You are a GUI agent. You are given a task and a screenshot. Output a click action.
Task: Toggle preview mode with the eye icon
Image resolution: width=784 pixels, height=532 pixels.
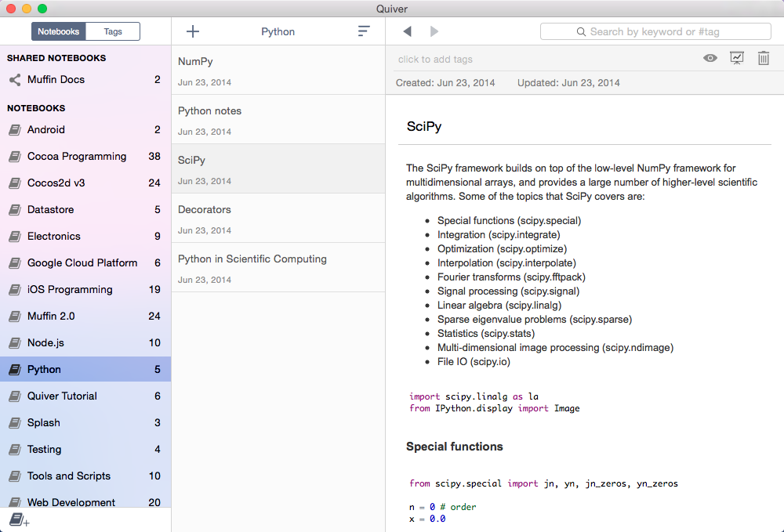[x=710, y=58]
